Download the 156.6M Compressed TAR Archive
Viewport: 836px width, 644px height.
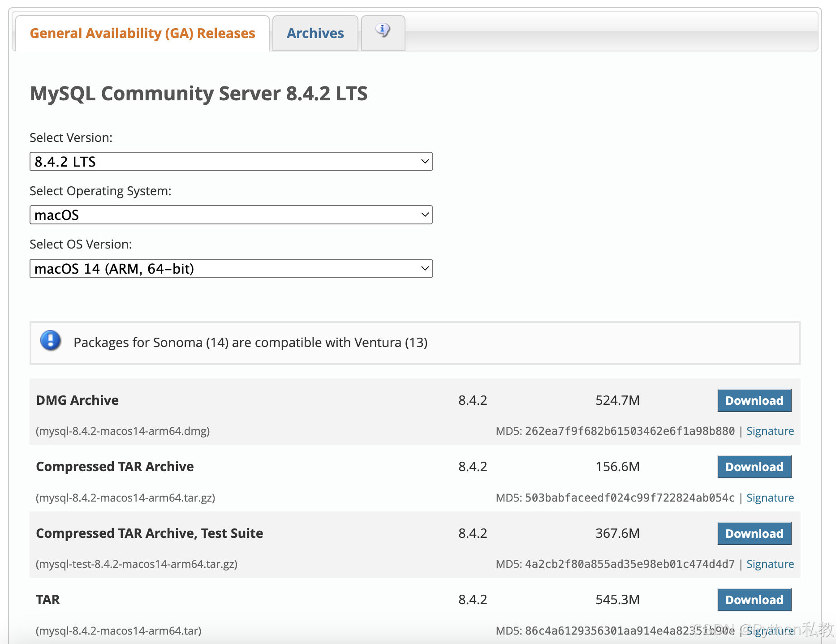click(754, 467)
